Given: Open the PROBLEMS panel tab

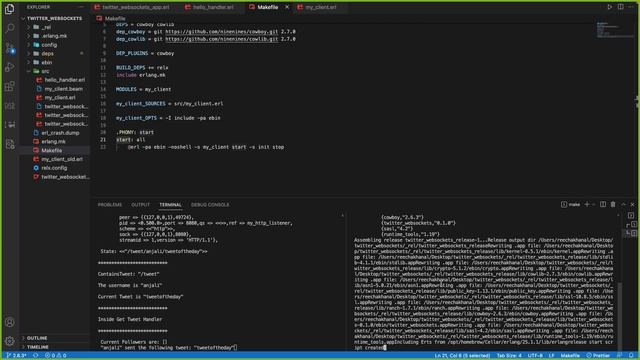Looking at the screenshot, I should (110, 204).
